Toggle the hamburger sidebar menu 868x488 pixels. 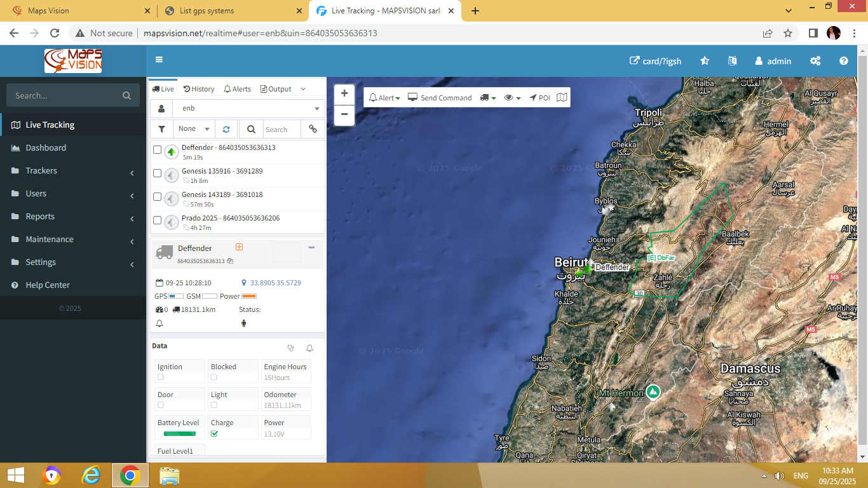point(159,60)
